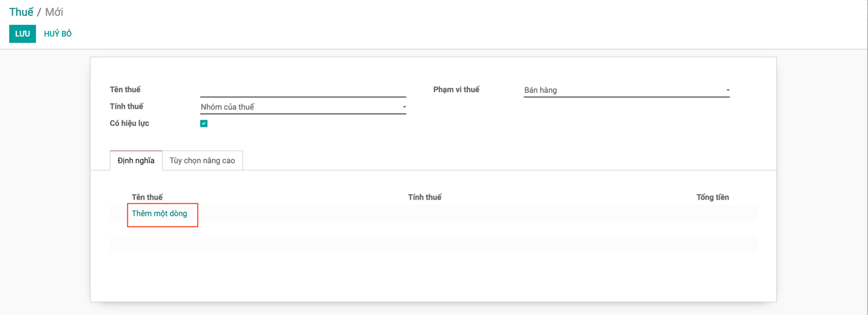This screenshot has height=315, width=868.
Task: Sort table by Tên thuế column header
Action: click(147, 197)
